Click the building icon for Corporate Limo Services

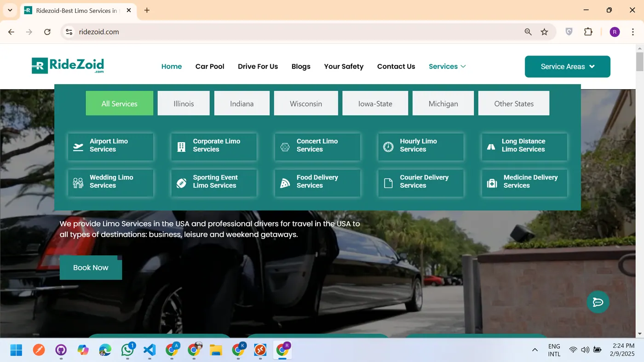(182, 147)
